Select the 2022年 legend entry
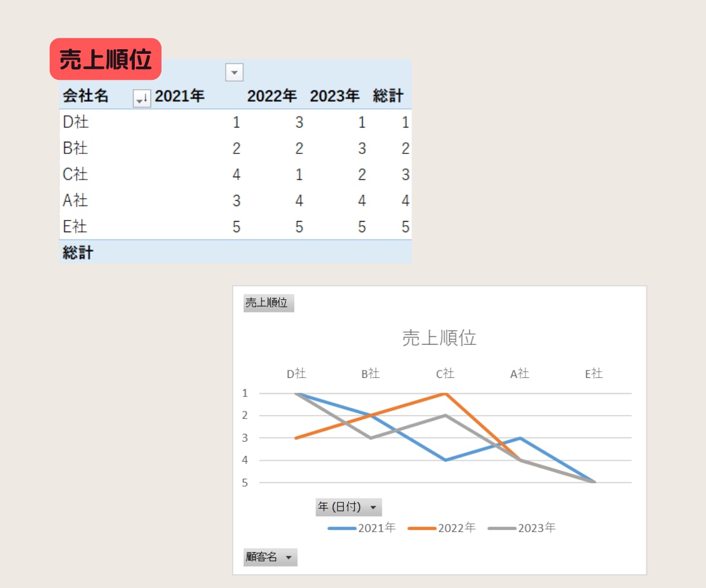The width and height of the screenshot is (706, 588). (x=442, y=528)
